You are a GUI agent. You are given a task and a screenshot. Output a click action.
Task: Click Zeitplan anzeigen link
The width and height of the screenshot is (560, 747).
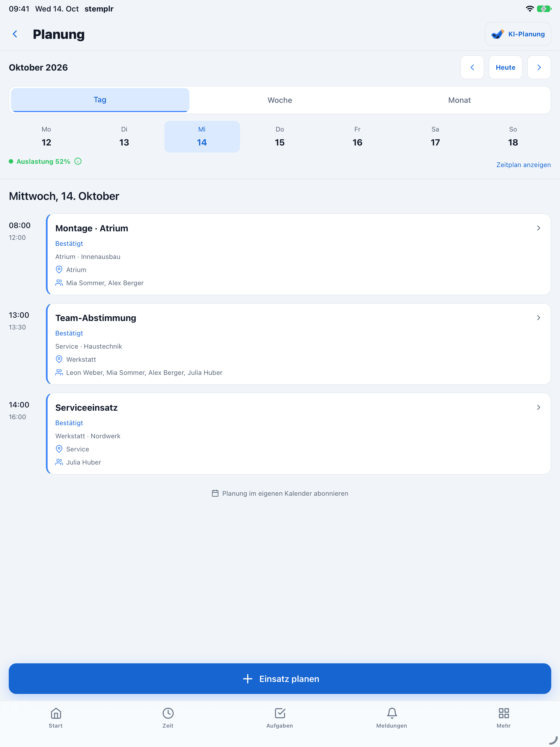click(523, 165)
